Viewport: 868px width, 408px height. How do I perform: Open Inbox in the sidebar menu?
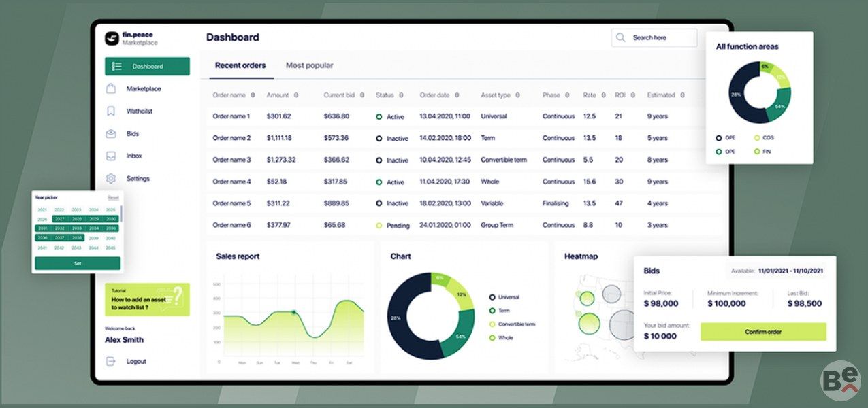134,156
